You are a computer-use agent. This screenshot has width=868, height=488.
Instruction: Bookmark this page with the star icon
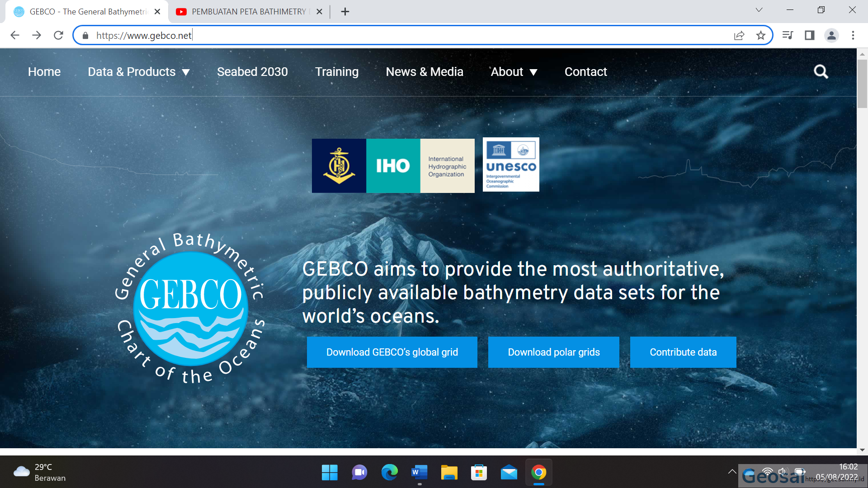coord(761,35)
